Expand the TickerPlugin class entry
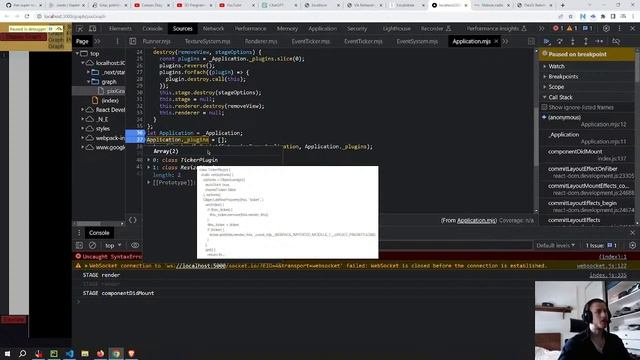640x360 pixels. point(149,160)
